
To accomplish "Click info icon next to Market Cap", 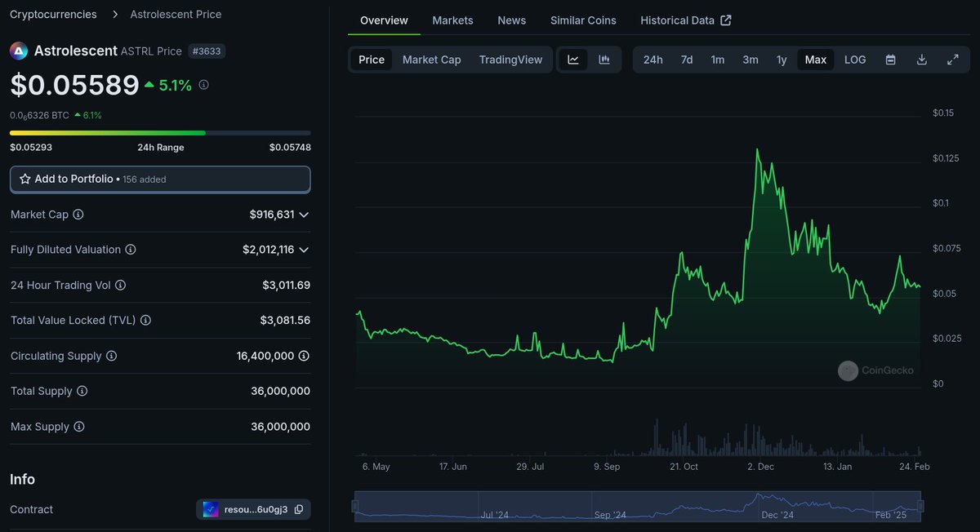I will pyautogui.click(x=78, y=215).
